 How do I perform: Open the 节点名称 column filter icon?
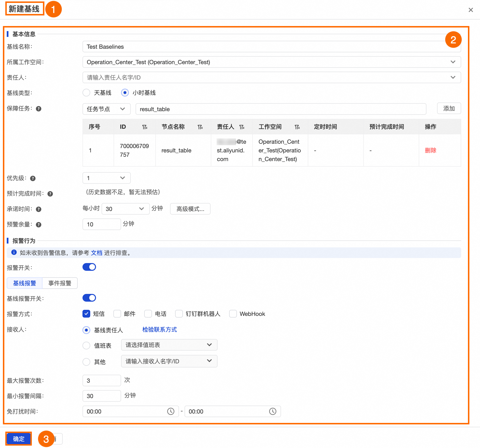pyautogui.click(x=200, y=127)
